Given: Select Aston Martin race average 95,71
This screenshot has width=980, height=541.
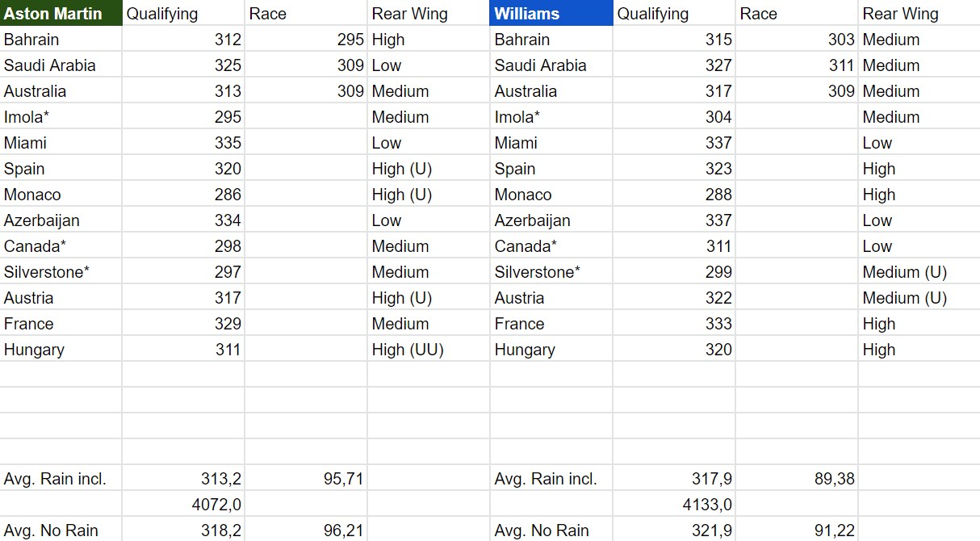Looking at the screenshot, I should (x=307, y=479).
